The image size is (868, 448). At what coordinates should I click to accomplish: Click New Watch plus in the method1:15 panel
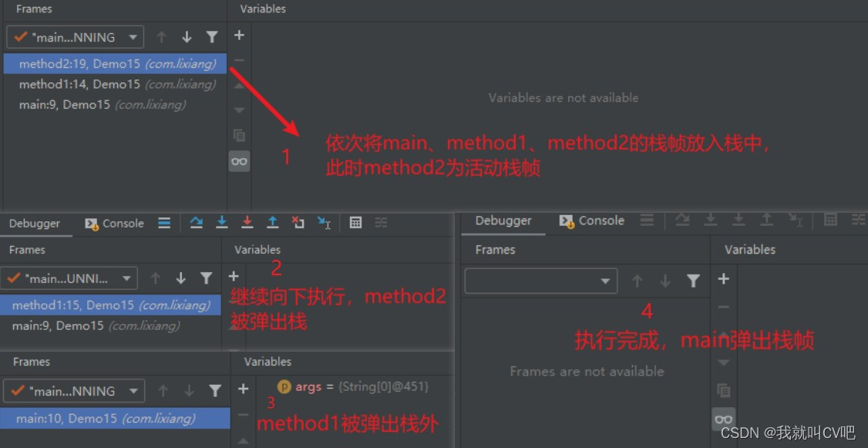click(x=234, y=276)
